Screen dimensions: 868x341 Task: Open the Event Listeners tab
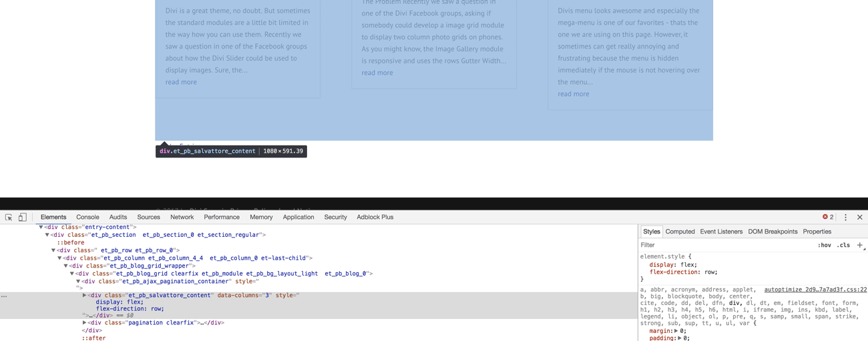(720, 232)
